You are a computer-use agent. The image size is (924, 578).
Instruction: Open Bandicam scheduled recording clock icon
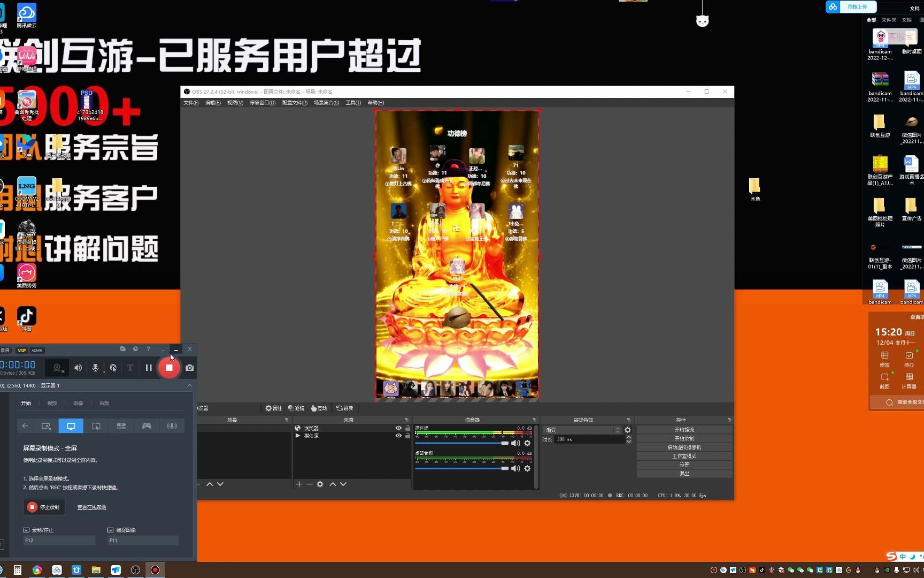pos(135,349)
